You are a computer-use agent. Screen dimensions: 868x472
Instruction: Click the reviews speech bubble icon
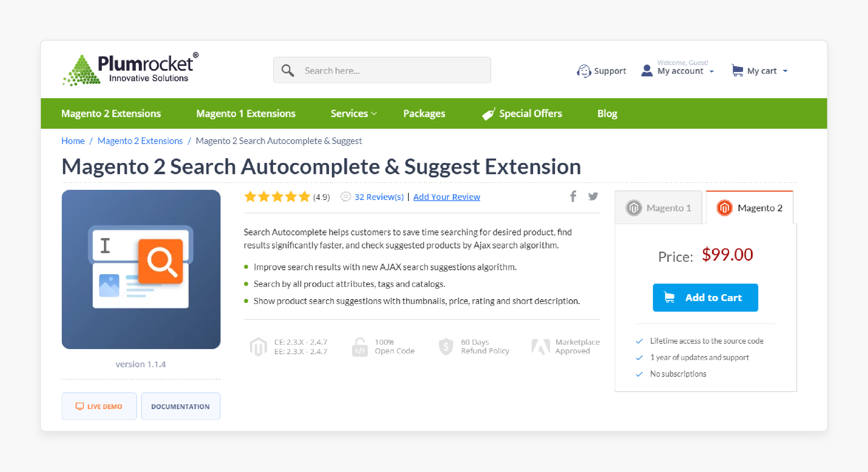[346, 197]
